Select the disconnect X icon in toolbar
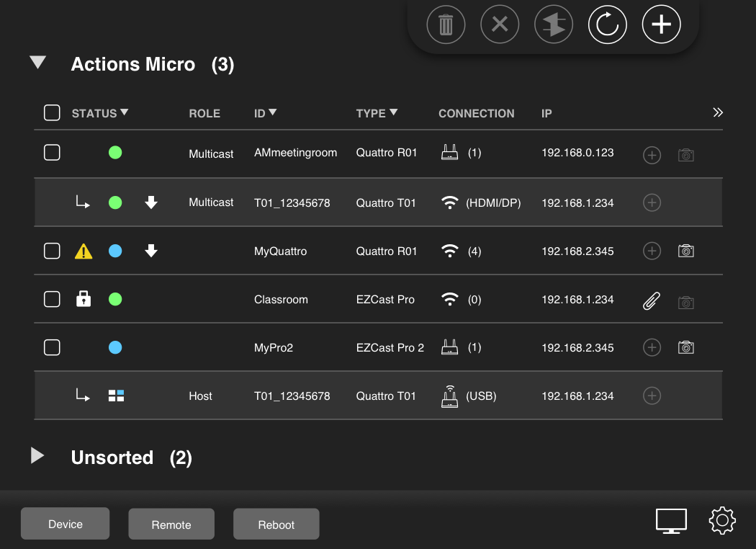 [x=500, y=24]
